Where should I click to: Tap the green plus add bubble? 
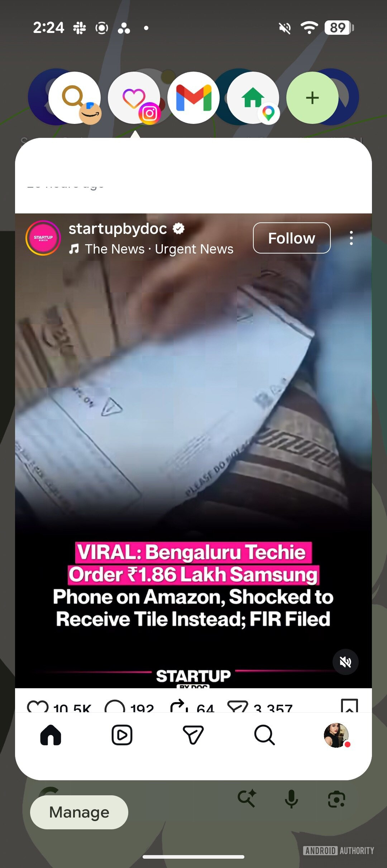tap(312, 98)
